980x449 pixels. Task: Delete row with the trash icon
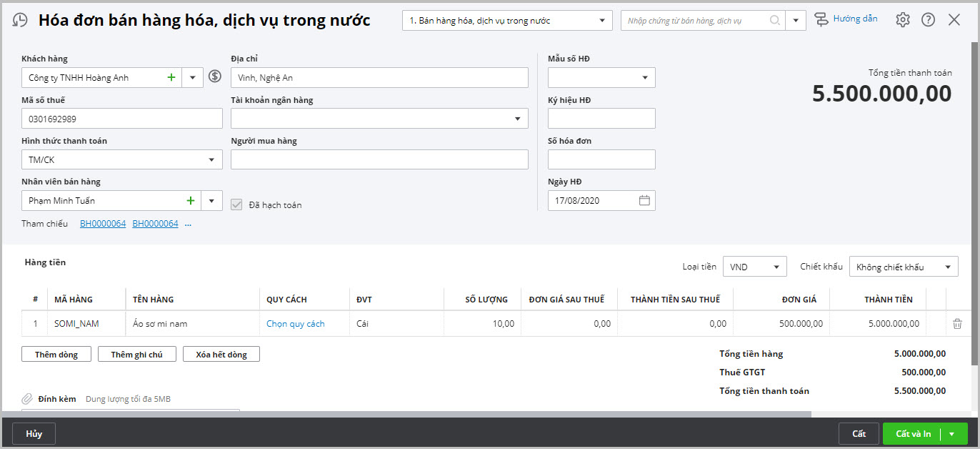pos(957,324)
